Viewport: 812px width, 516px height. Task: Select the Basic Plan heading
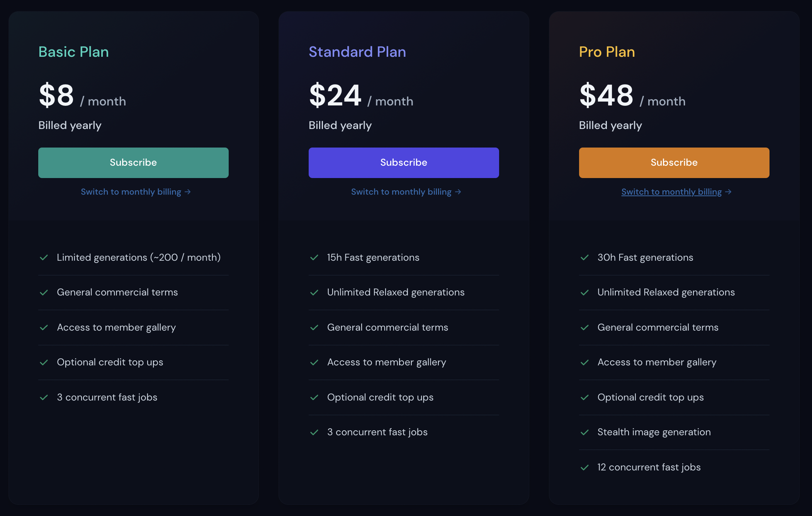pos(74,52)
